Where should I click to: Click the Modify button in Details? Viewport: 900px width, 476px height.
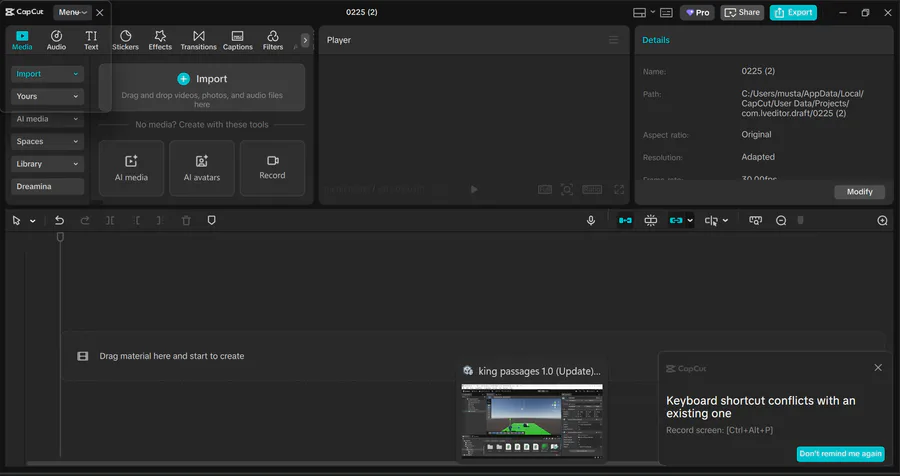coord(859,192)
